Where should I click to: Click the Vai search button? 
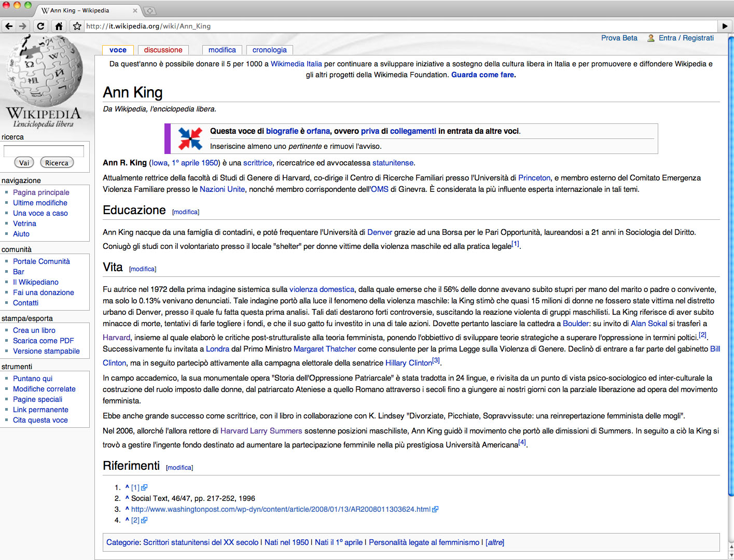24,163
